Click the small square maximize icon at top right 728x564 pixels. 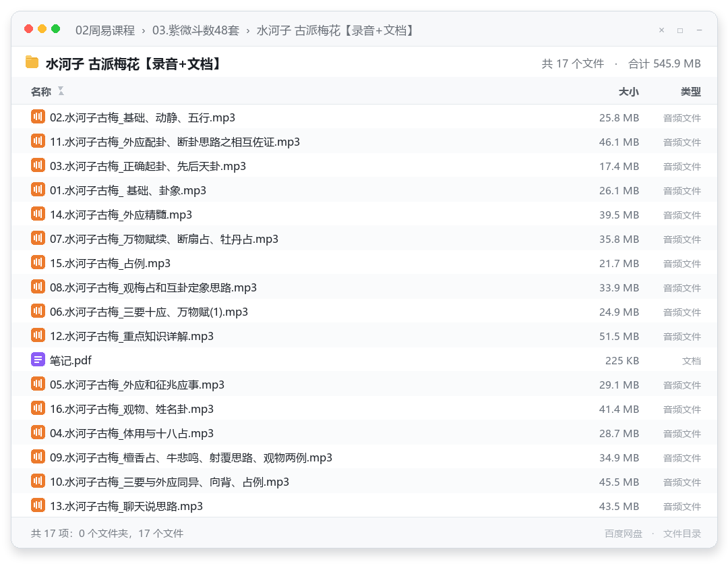point(680,30)
